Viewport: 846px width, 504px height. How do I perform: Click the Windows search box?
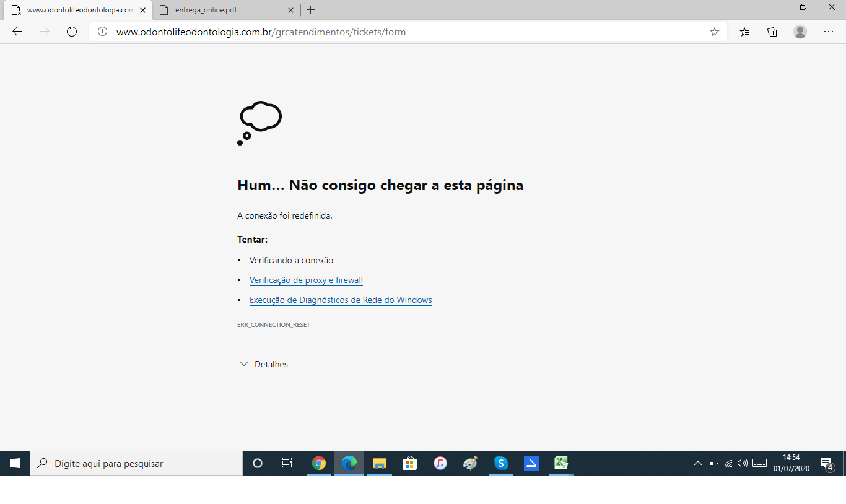point(136,463)
